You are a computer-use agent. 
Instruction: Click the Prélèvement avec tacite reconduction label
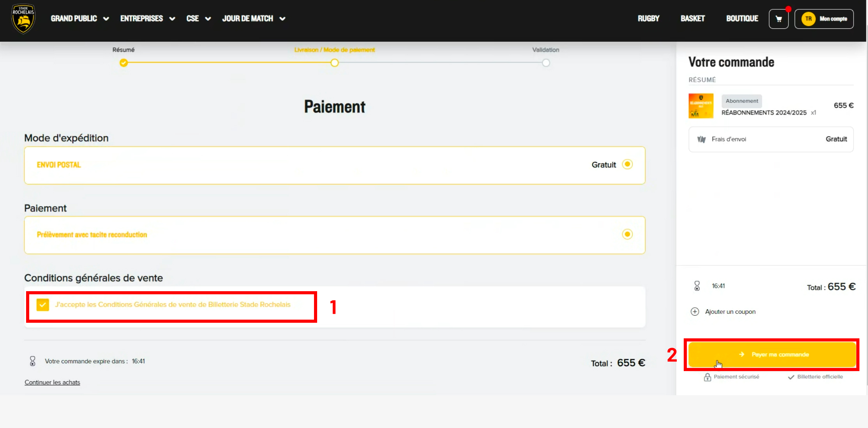tap(92, 235)
